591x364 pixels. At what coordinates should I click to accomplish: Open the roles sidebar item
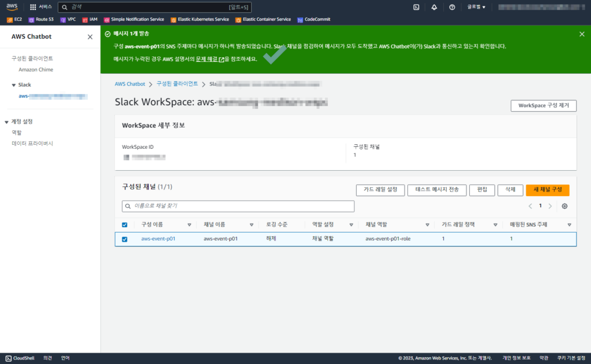[17, 133]
